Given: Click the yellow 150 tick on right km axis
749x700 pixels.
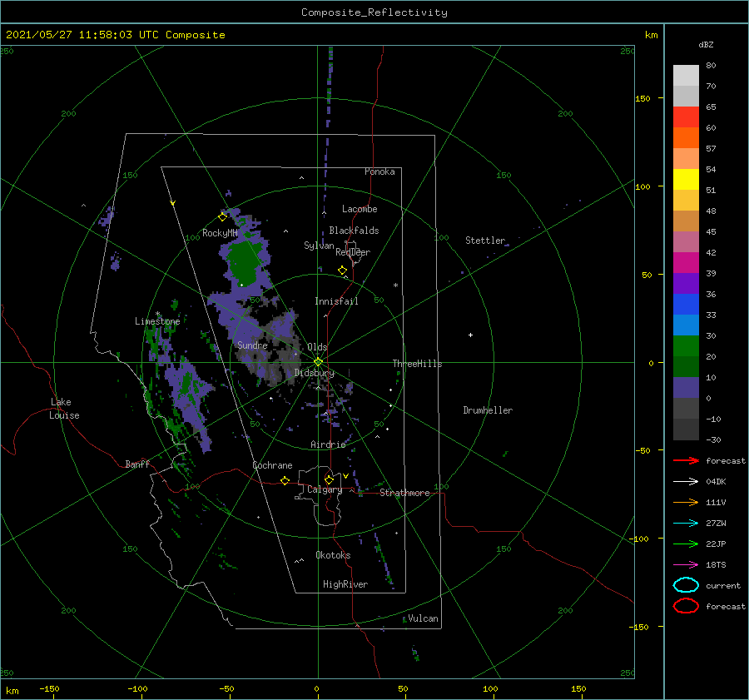Looking at the screenshot, I should tap(642, 98).
